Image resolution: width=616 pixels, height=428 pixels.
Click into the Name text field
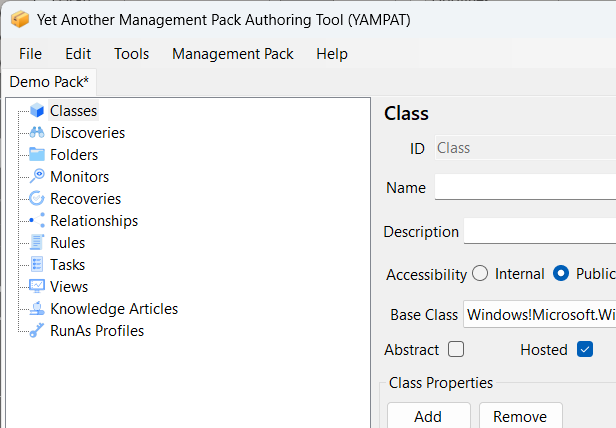(525, 187)
